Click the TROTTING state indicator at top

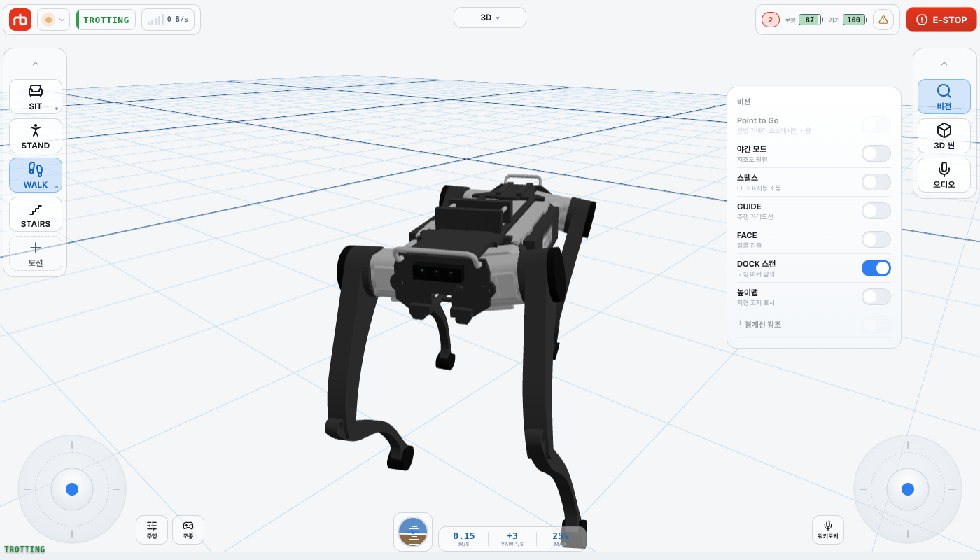[106, 20]
